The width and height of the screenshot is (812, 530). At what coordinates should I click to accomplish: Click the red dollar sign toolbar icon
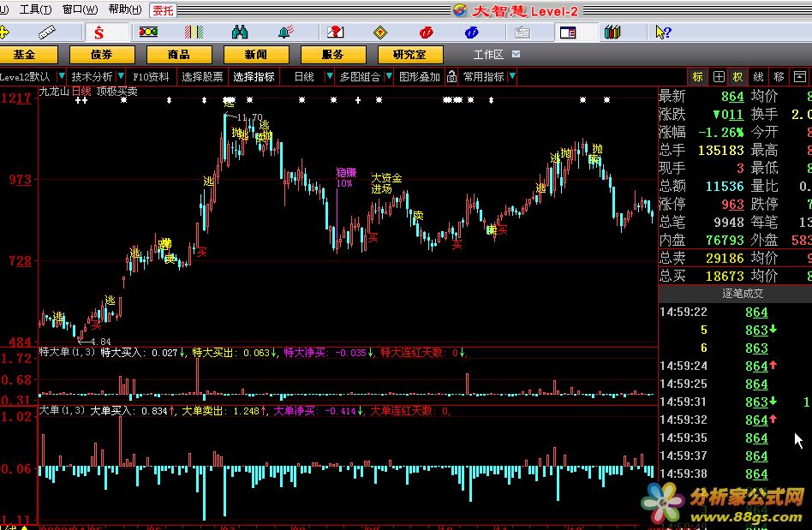pyautogui.click(x=99, y=33)
